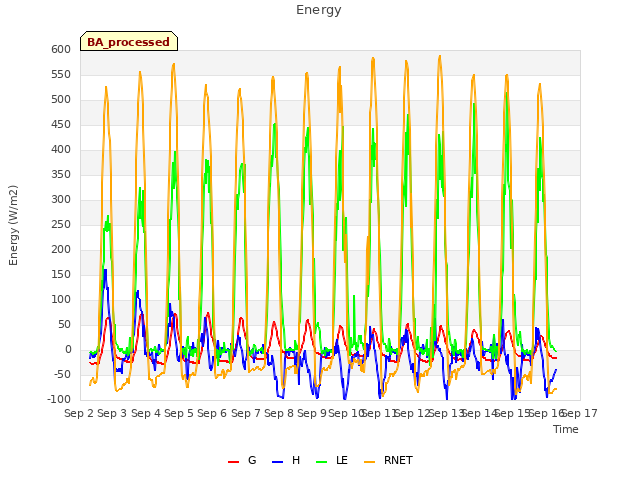This screenshot has width=640, height=480.
Task: Click the green LE legend swatch
Action: pos(322,462)
